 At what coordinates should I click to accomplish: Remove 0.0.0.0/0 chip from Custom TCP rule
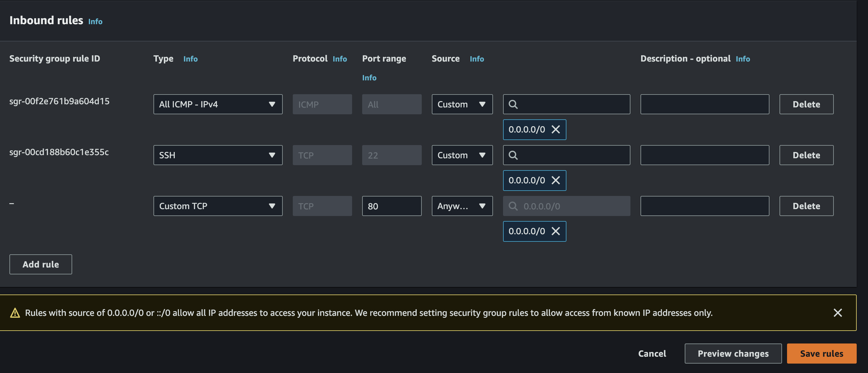click(x=555, y=231)
